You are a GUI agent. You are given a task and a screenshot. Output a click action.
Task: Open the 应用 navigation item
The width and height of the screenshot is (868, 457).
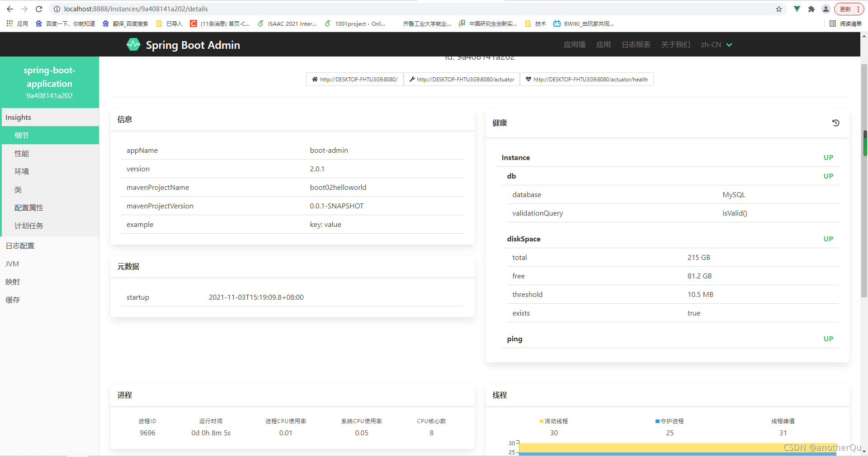point(604,44)
